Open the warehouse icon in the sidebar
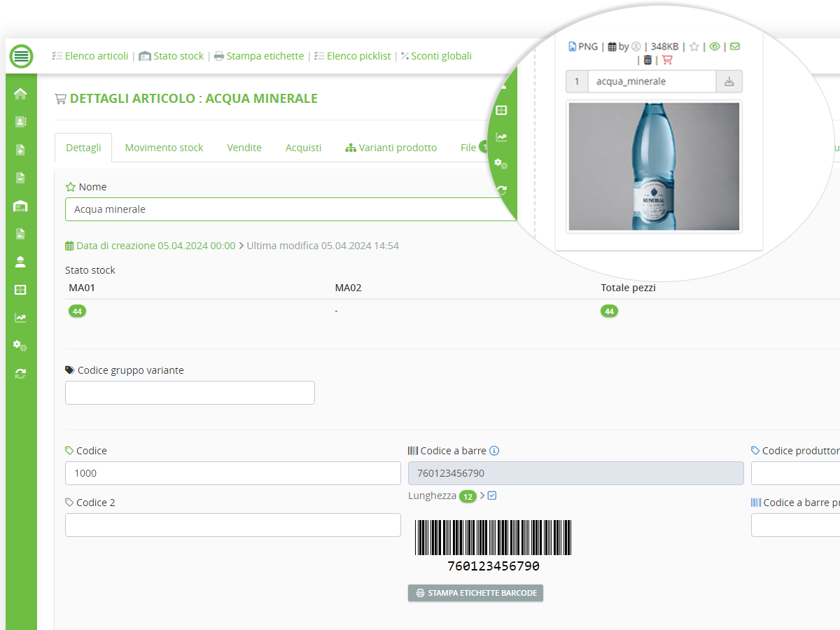 pos(20,205)
